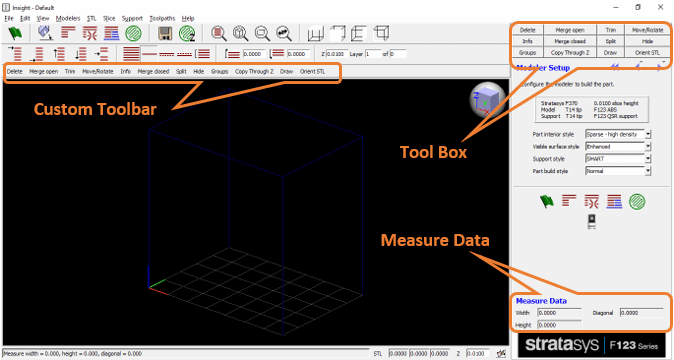The width and height of the screenshot is (674, 360).
Task: Click the Height field in Measure Data
Action: 559,325
